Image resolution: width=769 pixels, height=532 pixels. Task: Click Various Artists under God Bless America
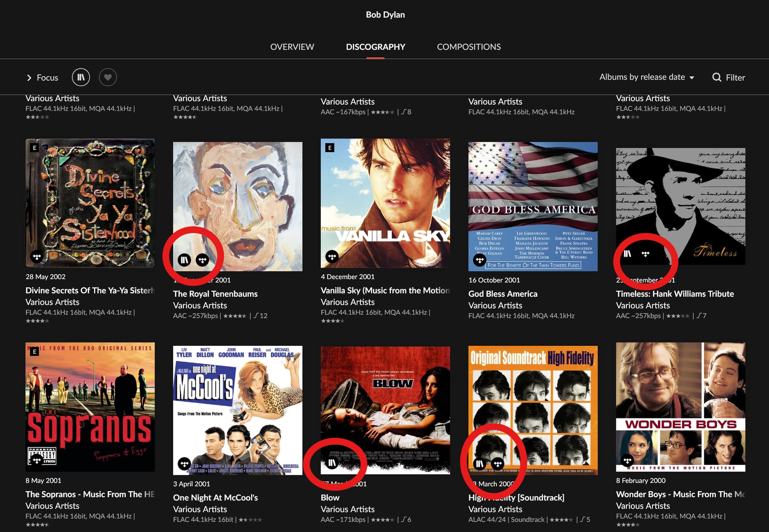(495, 305)
